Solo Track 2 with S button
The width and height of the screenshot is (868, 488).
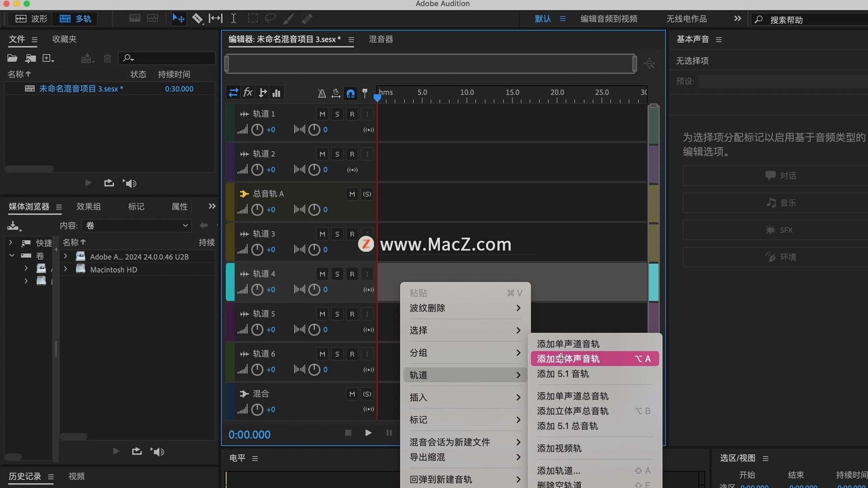pyautogui.click(x=337, y=154)
